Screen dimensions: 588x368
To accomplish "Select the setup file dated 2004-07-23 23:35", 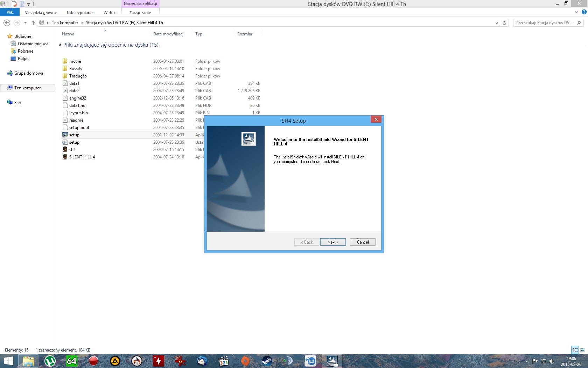I will [74, 142].
